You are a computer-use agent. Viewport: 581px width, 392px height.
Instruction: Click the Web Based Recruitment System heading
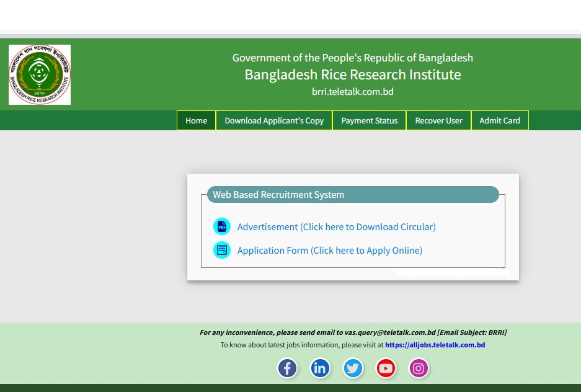278,195
